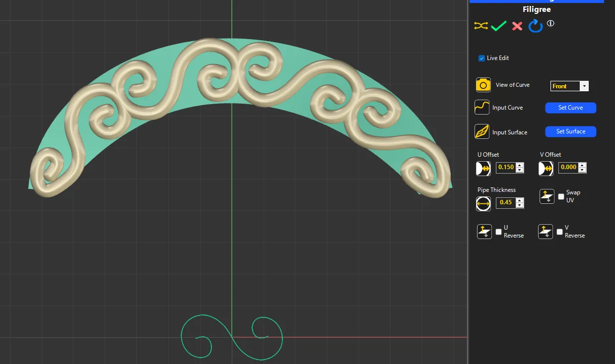Viewport: 615px width, 364px height.
Task: Click the blue circular reset arrow icon
Action: [x=536, y=26]
